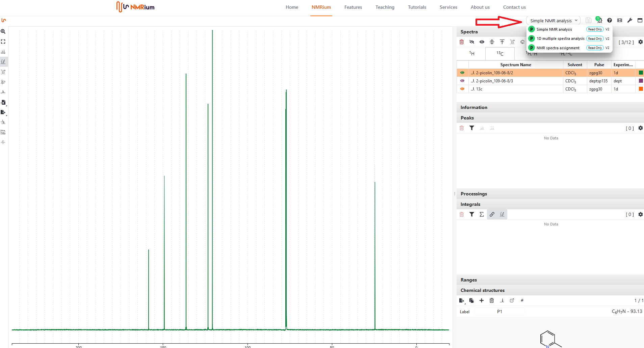Open the Tutorials menu item
This screenshot has height=348, width=644.
coord(417,7)
